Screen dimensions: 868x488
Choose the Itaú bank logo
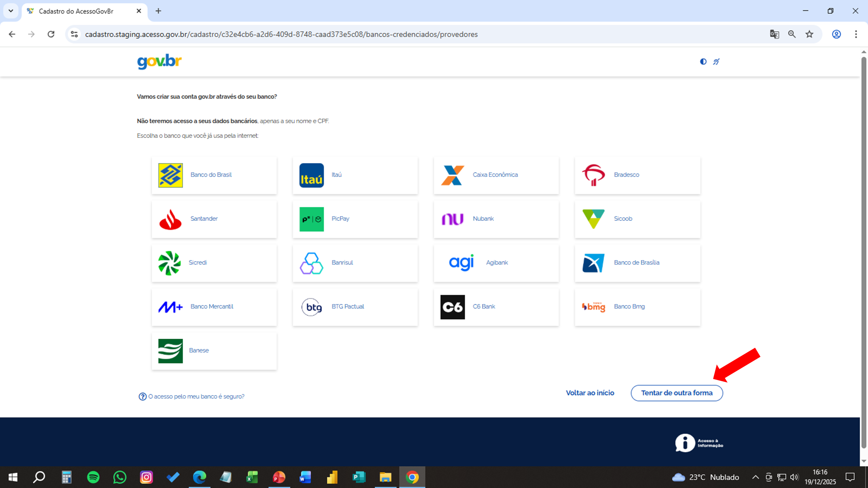tap(312, 175)
